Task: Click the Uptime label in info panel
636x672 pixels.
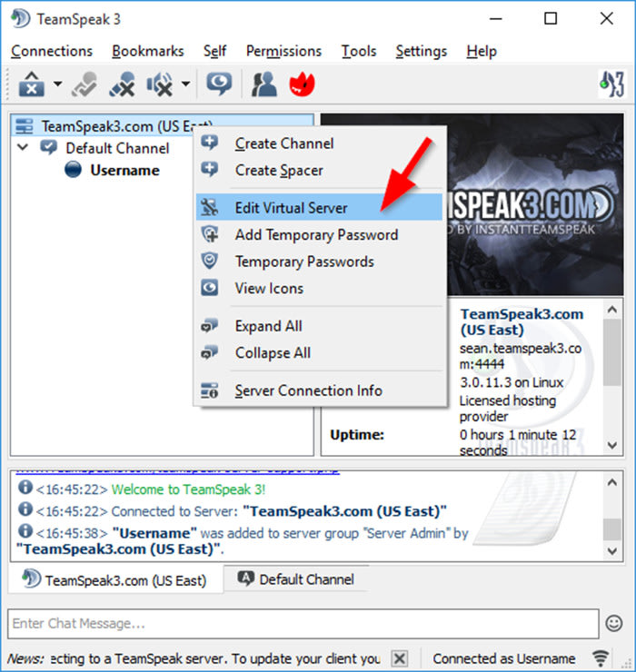Action: [x=357, y=435]
